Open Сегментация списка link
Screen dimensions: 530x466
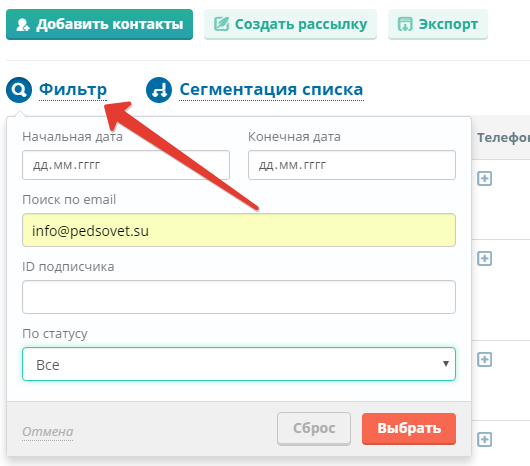click(x=271, y=89)
